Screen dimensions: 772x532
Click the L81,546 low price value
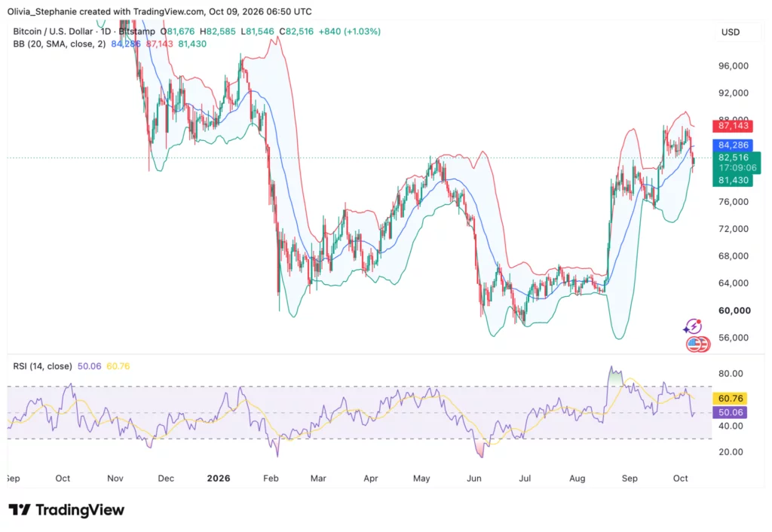(257, 32)
